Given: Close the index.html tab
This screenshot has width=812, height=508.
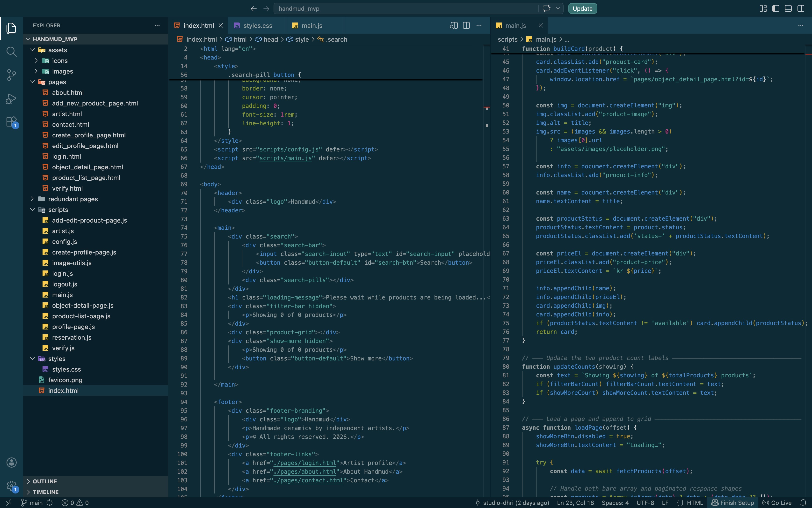Looking at the screenshot, I should pyautogui.click(x=221, y=26).
